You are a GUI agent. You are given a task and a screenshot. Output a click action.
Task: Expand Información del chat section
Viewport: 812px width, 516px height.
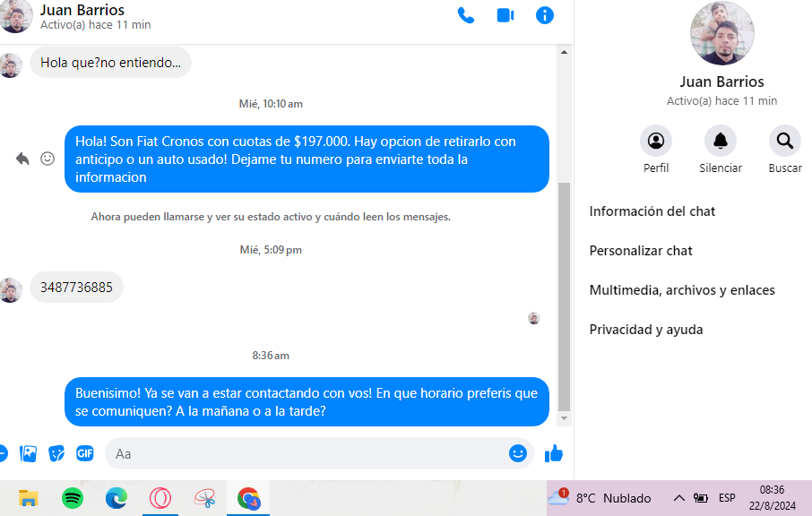pos(652,211)
